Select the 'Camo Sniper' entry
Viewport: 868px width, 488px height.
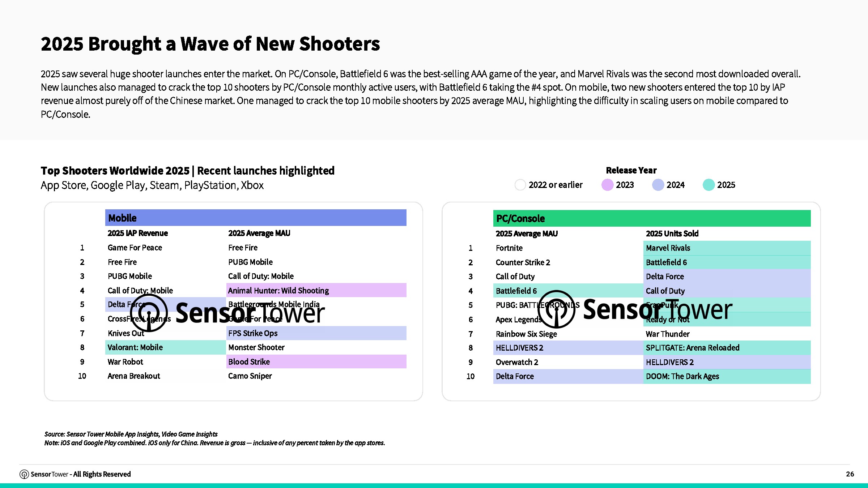click(x=250, y=376)
